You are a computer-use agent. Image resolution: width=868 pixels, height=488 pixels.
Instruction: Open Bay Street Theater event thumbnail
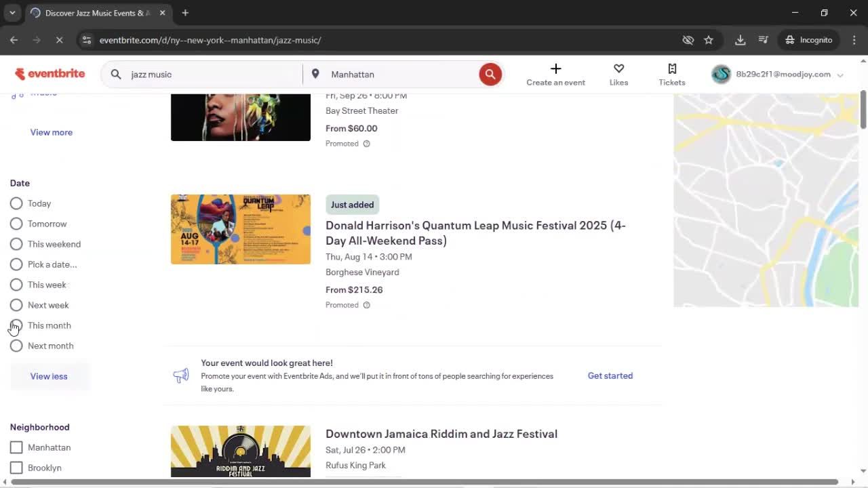tap(241, 117)
